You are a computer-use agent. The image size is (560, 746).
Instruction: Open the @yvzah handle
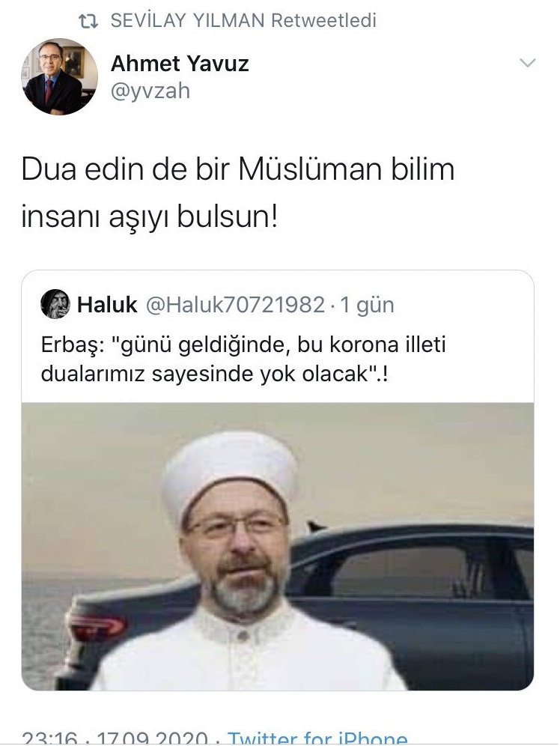150,91
